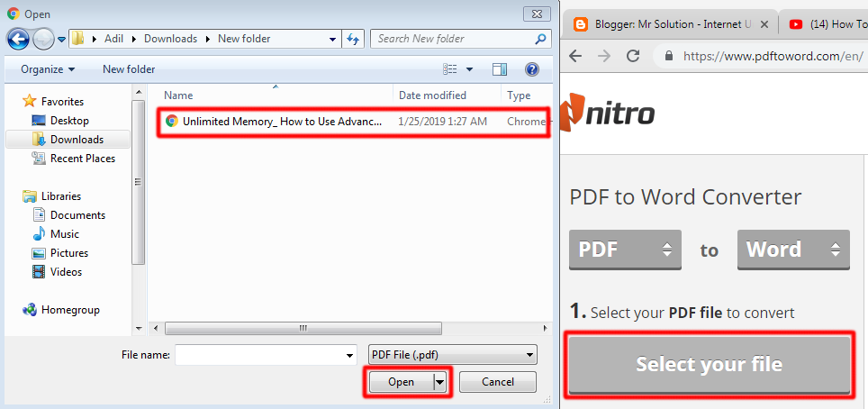Click the change view icon
Image resolution: width=868 pixels, height=409 pixels.
[450, 69]
